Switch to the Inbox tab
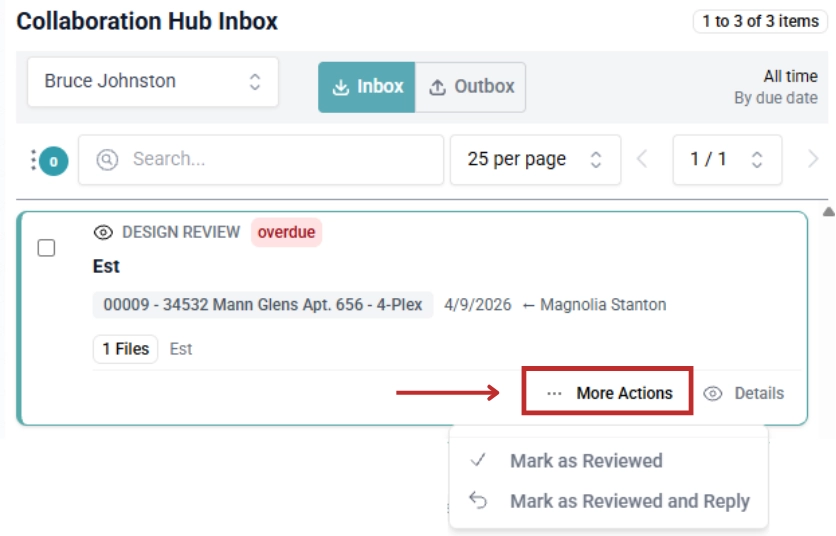This screenshot has height=536, width=836. point(366,87)
